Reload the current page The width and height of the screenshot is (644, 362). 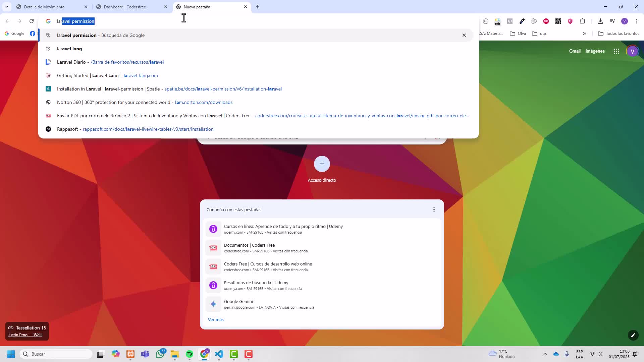pyautogui.click(x=32, y=21)
